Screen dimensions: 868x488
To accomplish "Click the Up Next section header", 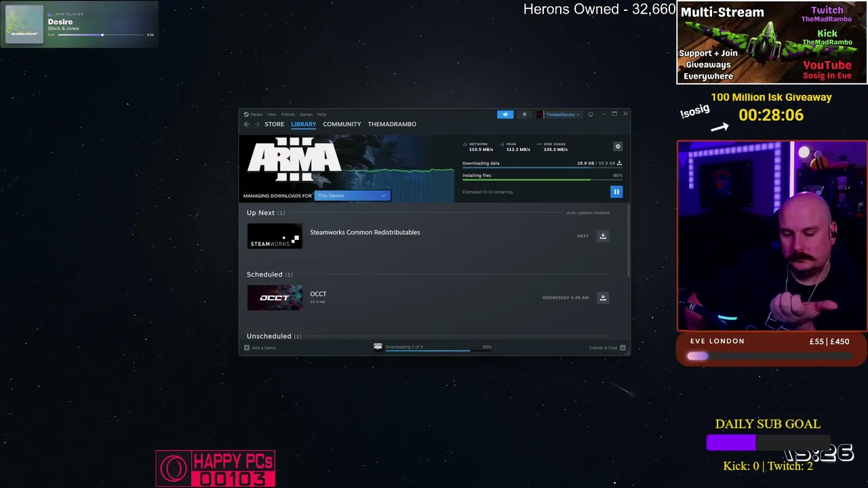I will [266, 213].
